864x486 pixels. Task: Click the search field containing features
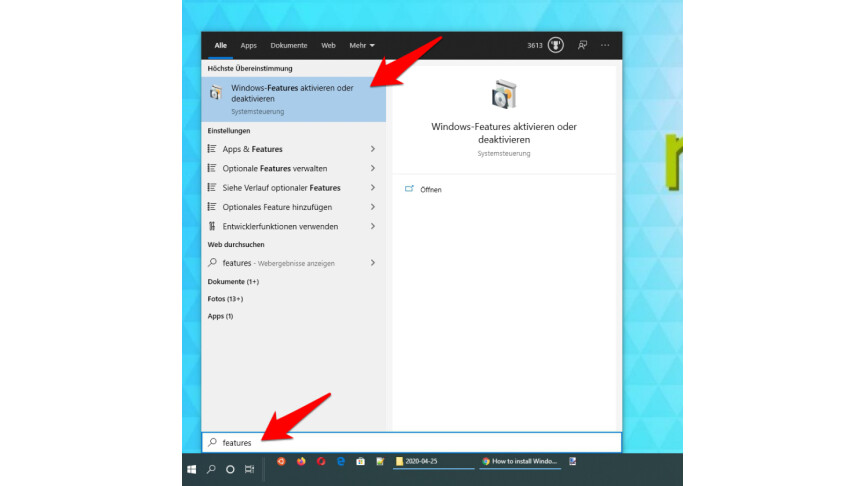tap(410, 442)
